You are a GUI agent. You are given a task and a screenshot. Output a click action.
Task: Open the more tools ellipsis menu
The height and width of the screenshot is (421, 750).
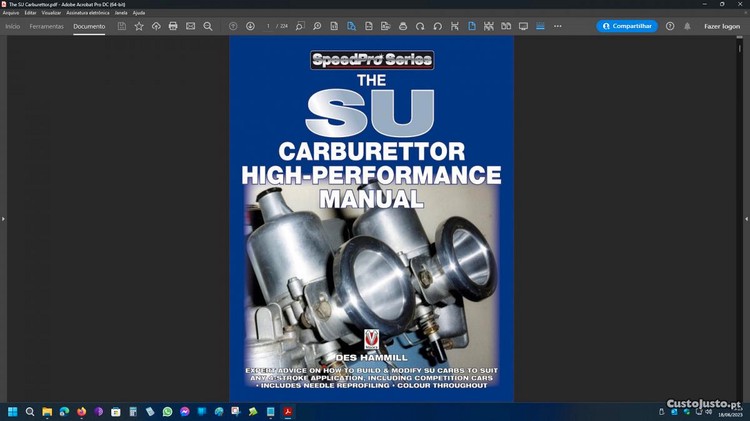[557, 26]
